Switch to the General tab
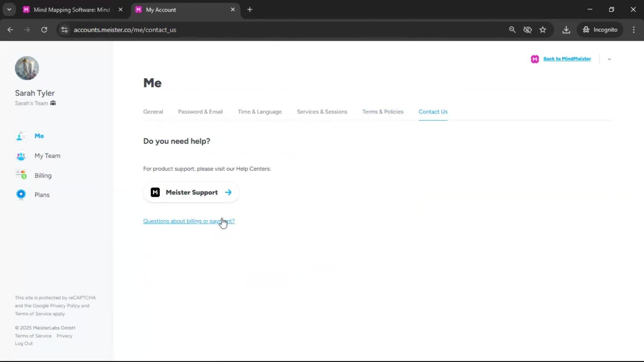Screen dimensions: 644x362 pyautogui.click(x=153, y=112)
